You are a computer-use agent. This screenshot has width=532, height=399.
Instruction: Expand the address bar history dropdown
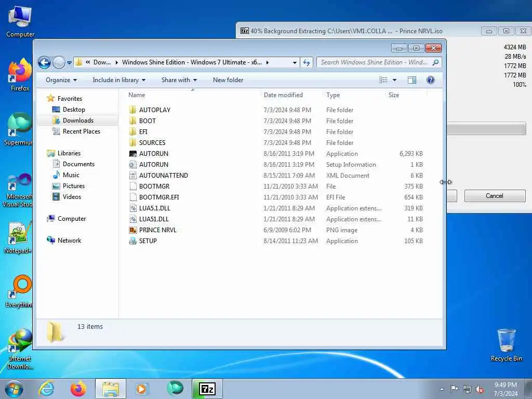(295, 62)
